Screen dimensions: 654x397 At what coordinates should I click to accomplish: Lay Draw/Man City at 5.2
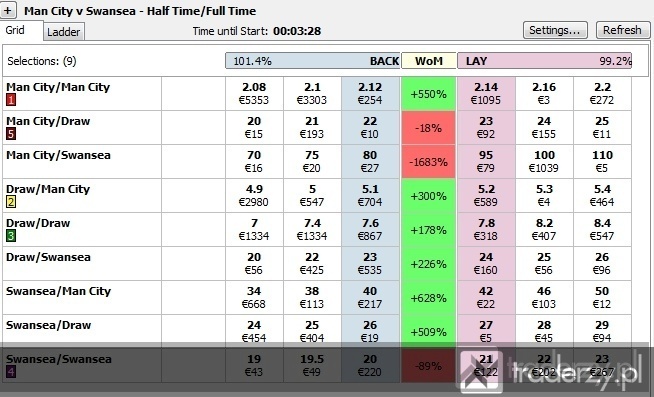486,196
